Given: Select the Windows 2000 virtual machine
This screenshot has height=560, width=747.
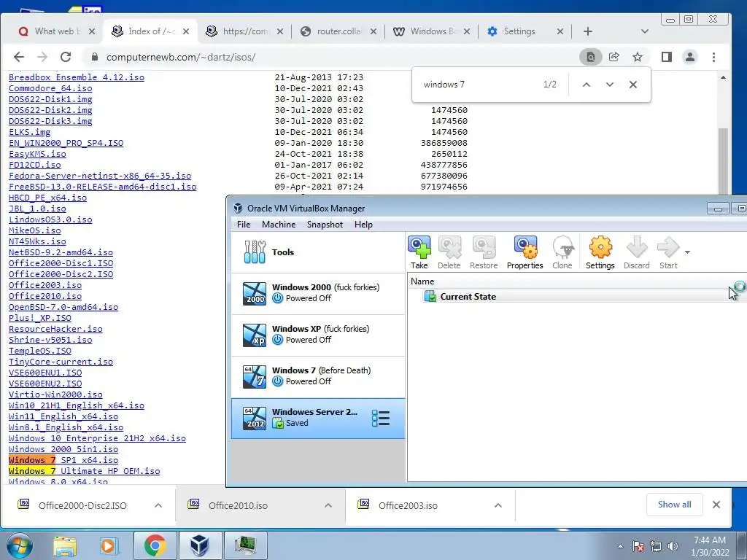Looking at the screenshot, I should click(318, 293).
